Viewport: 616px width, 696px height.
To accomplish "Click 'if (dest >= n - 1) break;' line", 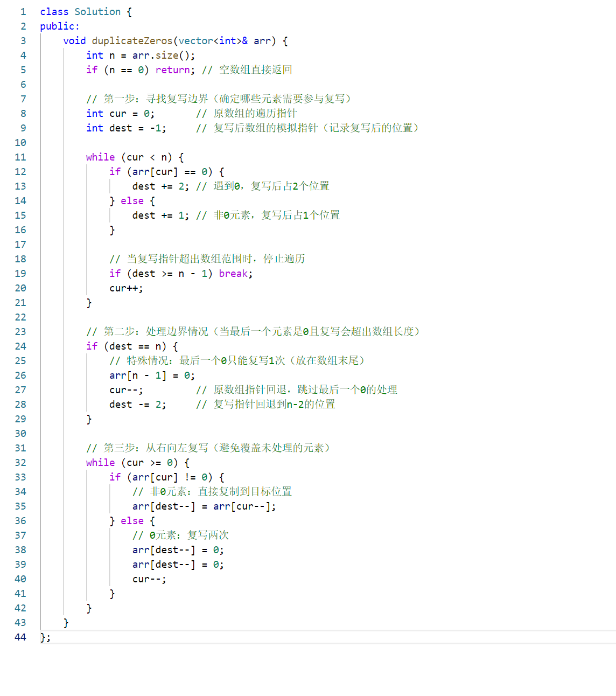I will [x=181, y=274].
